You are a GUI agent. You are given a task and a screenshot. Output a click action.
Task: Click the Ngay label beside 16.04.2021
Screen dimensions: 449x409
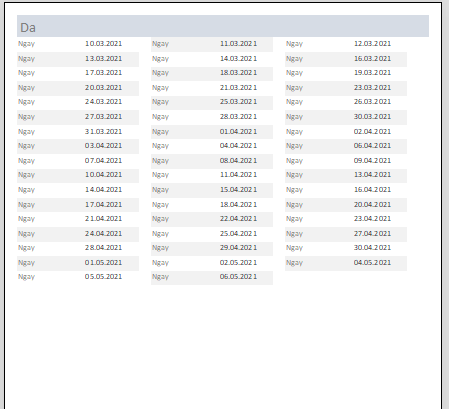(x=294, y=190)
